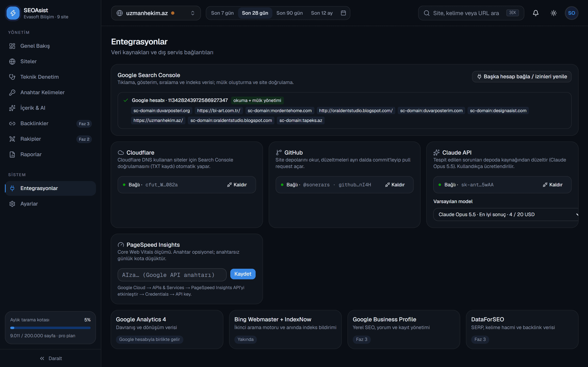Viewport: 588px width, 367px height.
Task: Select Son 12 ay range
Action: point(321,13)
